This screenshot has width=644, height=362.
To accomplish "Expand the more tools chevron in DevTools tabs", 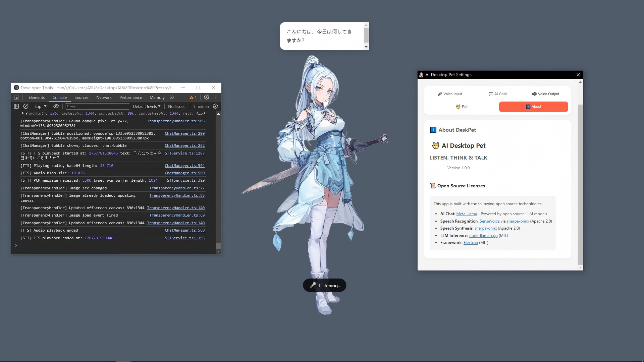I will click(x=172, y=97).
